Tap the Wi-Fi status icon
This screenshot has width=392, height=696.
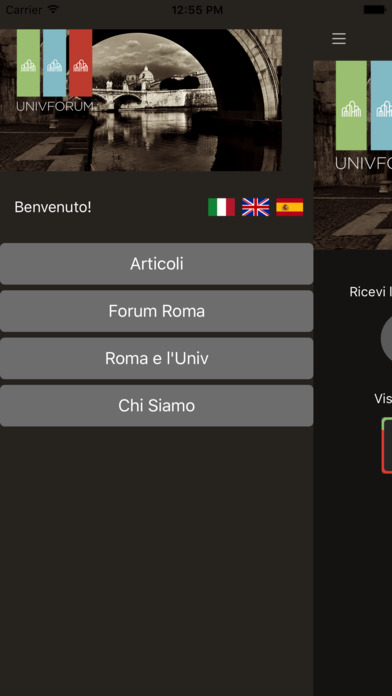click(x=53, y=9)
